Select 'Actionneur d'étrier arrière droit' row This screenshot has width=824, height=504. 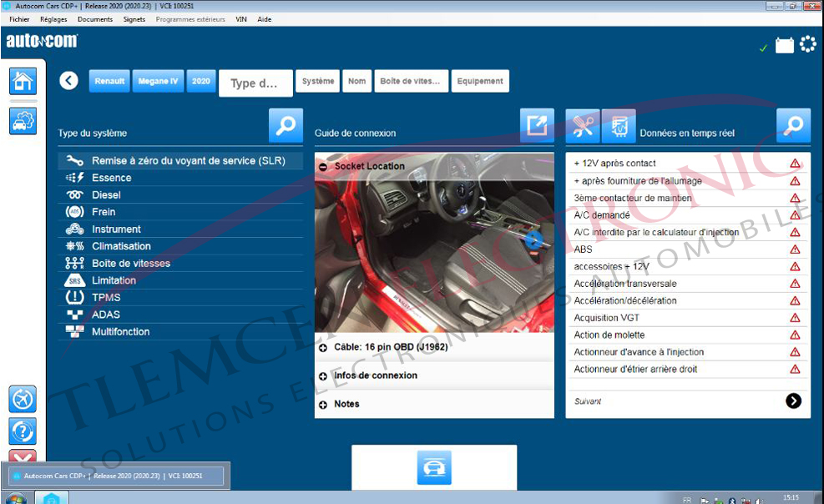click(x=687, y=369)
